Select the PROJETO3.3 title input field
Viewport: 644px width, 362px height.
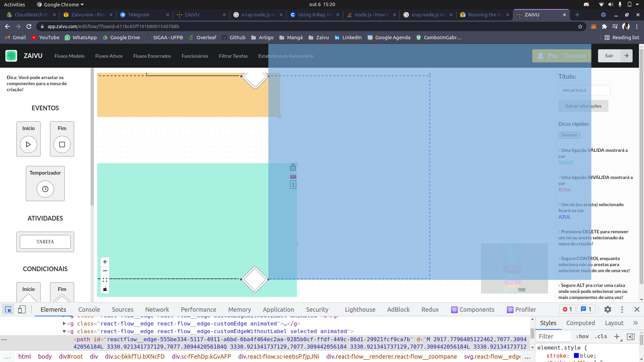click(x=584, y=90)
